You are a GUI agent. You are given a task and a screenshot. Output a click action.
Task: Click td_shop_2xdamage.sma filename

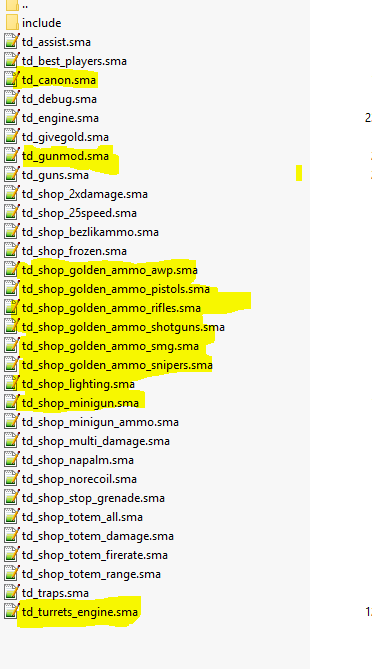tap(85, 194)
